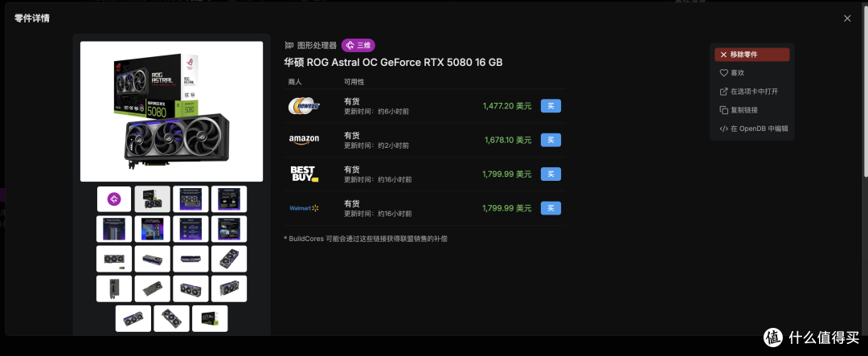Open the large RTX 5080 product image
Screen dimensions: 868x356
click(172, 111)
